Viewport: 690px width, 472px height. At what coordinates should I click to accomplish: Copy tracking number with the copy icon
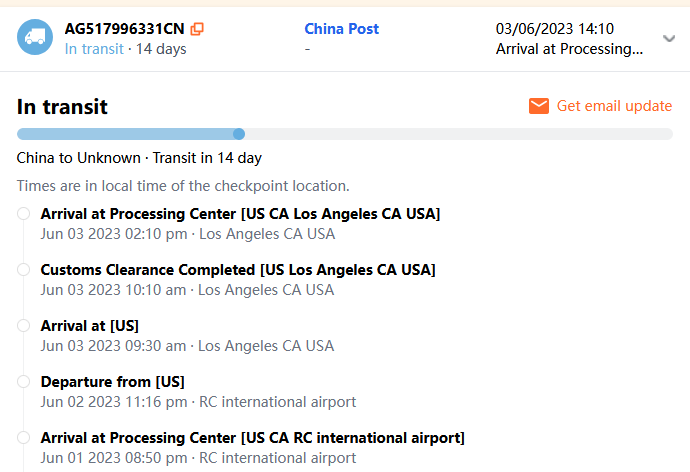pyautogui.click(x=197, y=29)
